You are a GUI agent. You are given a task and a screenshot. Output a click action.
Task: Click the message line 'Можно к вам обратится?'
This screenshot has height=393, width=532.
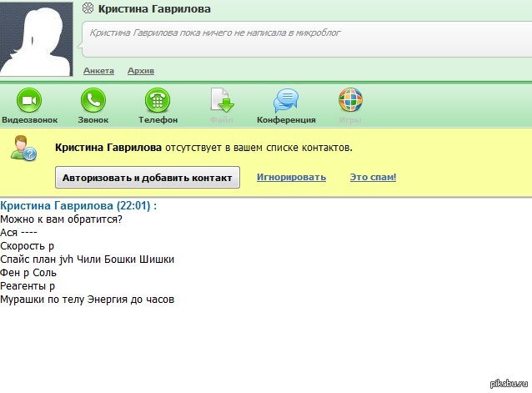(62, 219)
